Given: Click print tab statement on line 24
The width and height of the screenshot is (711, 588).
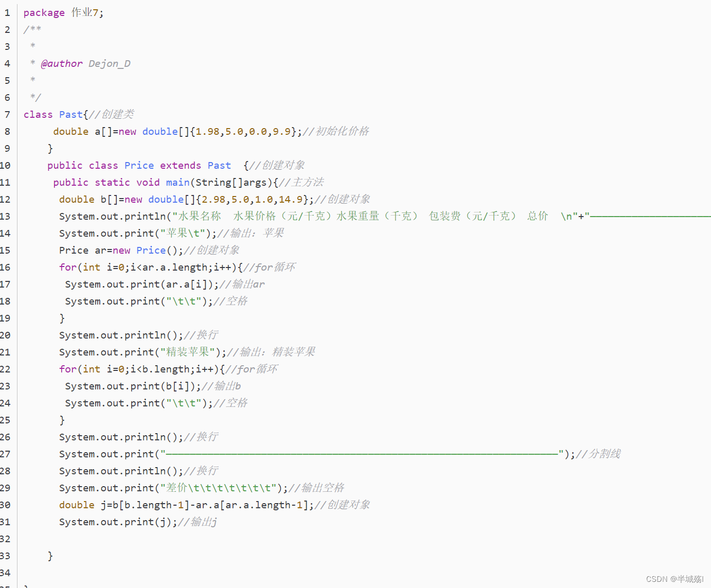Looking at the screenshot, I should point(139,403).
